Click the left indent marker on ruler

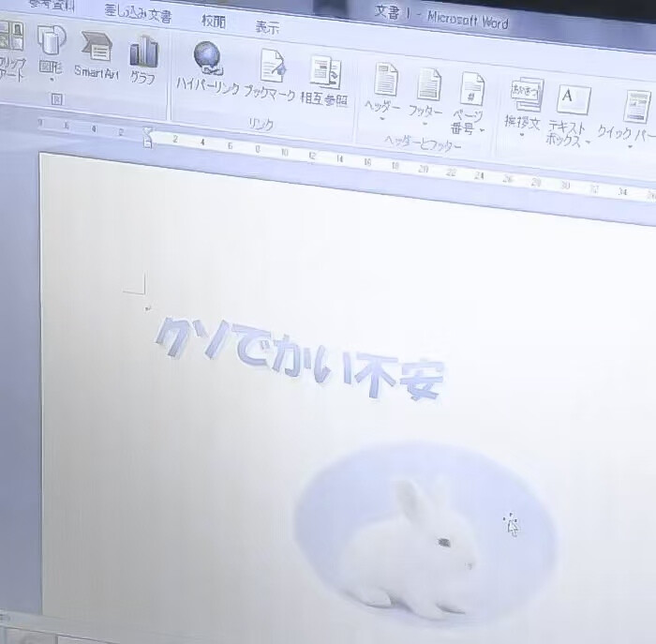(148, 142)
